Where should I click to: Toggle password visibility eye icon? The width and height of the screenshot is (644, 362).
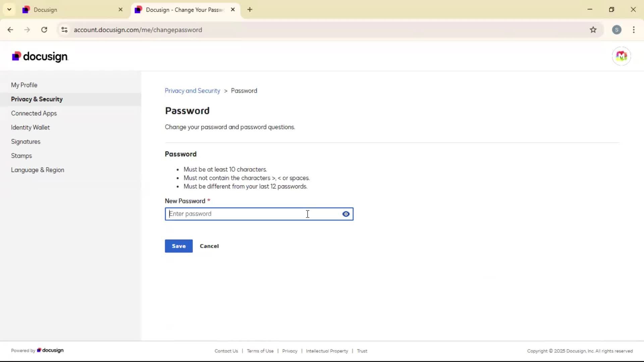click(346, 214)
